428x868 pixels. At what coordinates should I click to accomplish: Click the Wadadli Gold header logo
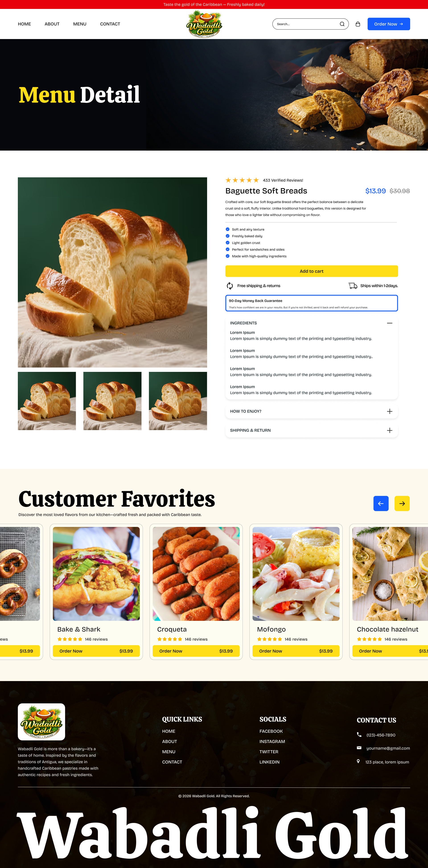coord(204,24)
